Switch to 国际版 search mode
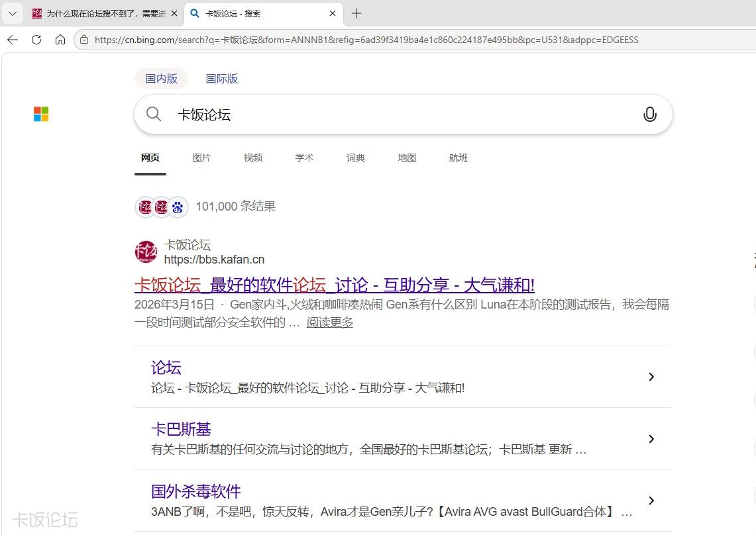Viewport: 756px width, 535px height. 222,79
